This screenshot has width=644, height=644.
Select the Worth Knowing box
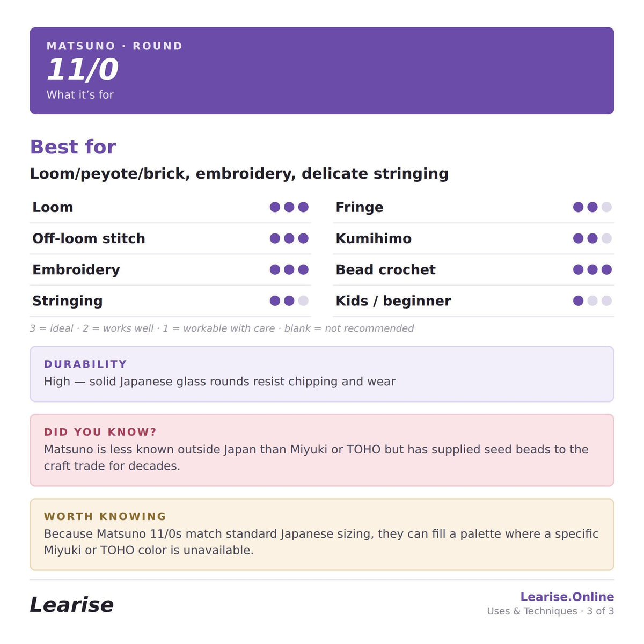pos(322,535)
